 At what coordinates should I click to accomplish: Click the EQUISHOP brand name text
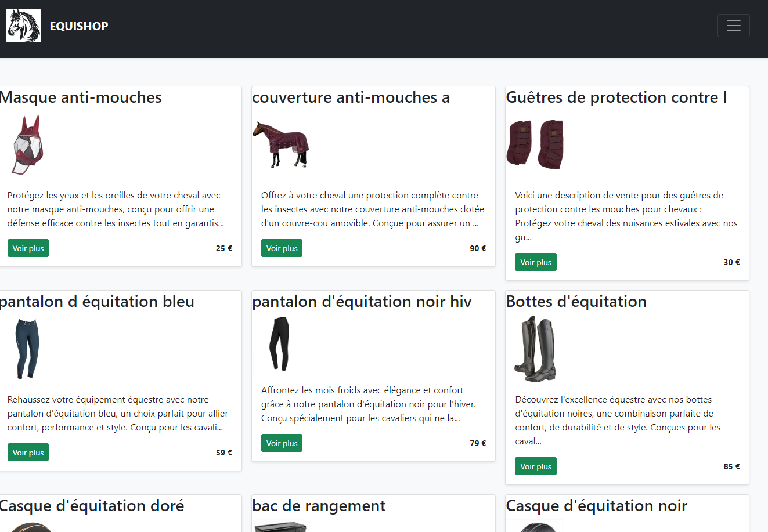(x=78, y=26)
